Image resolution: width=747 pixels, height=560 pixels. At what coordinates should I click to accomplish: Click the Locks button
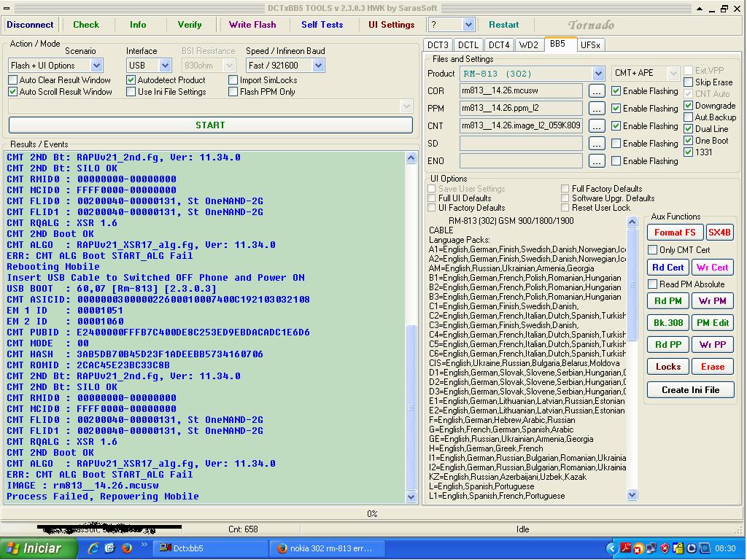coord(668,367)
